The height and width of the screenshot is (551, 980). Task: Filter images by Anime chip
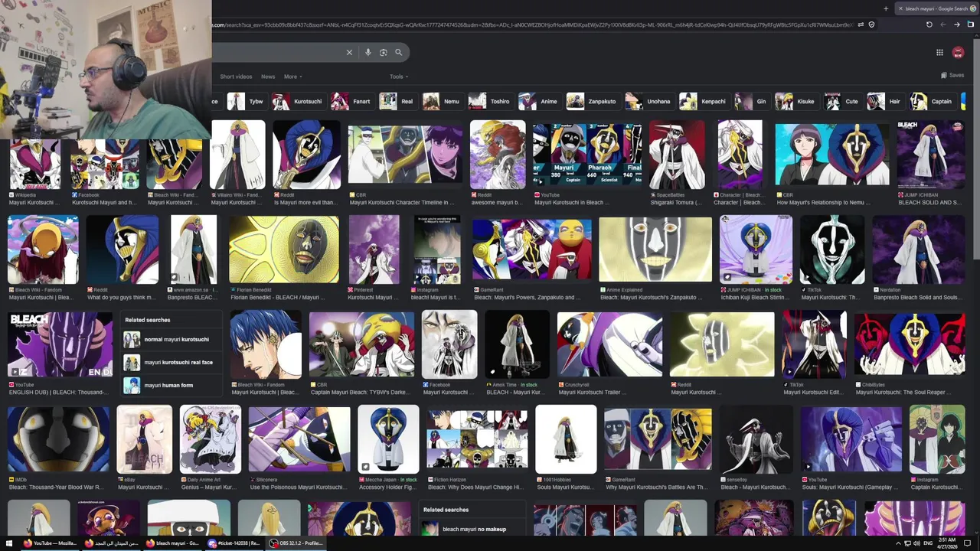(539, 101)
